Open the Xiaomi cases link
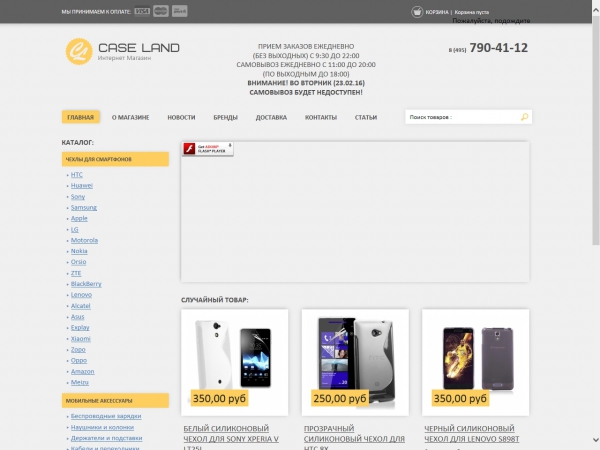Screen dimensions: 600x450 (81, 339)
